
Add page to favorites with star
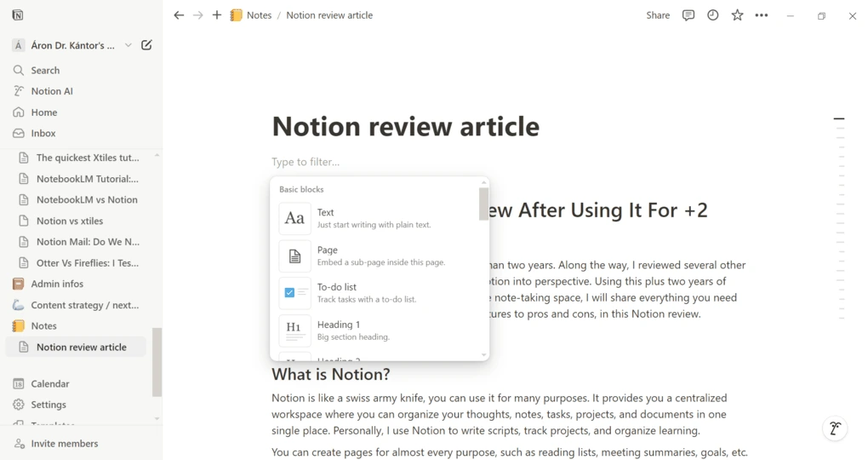click(737, 15)
